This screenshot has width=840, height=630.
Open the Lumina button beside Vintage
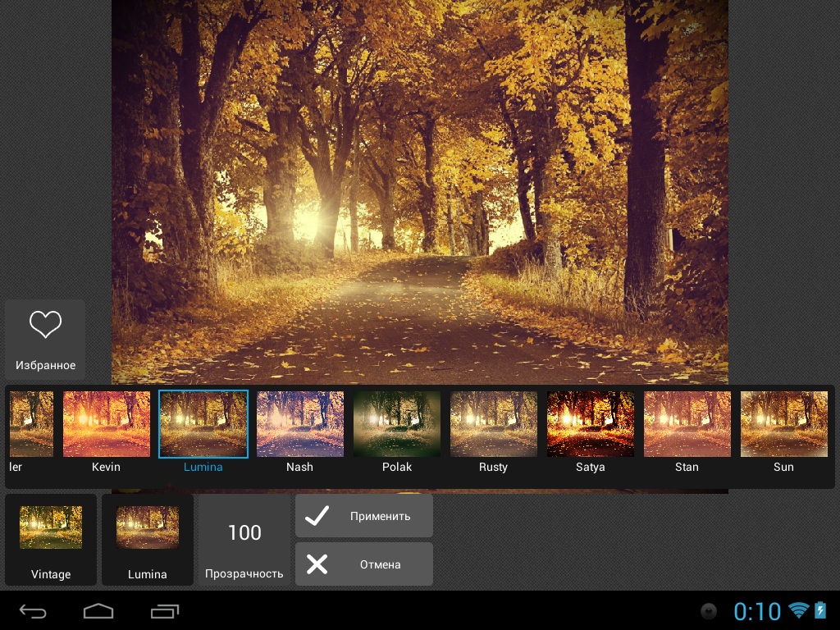coord(148,540)
